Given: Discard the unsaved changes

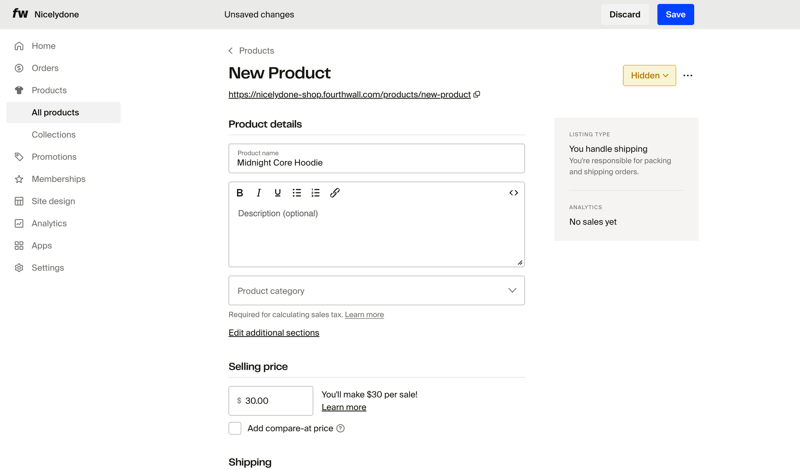Looking at the screenshot, I should click(625, 15).
